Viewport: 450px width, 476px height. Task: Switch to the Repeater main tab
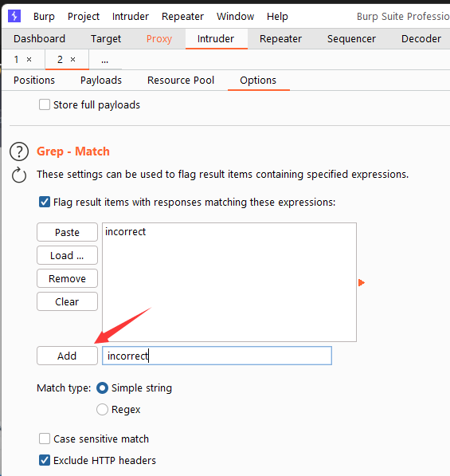[281, 39]
